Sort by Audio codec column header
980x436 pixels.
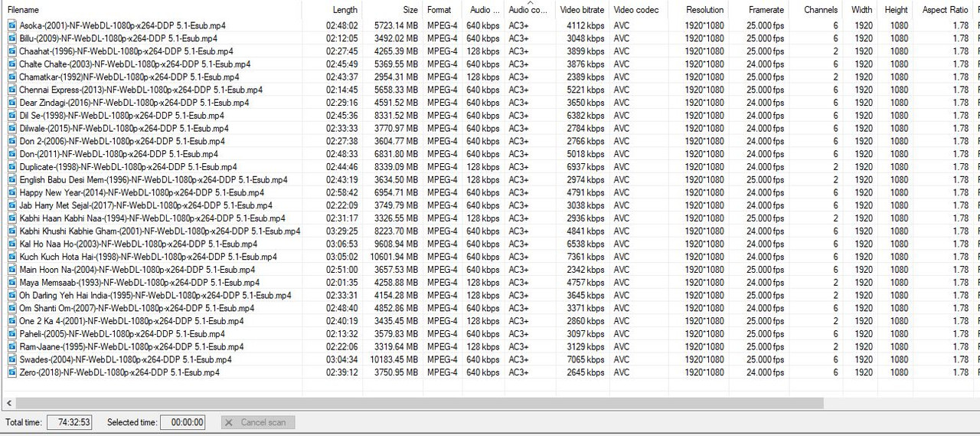click(530, 10)
